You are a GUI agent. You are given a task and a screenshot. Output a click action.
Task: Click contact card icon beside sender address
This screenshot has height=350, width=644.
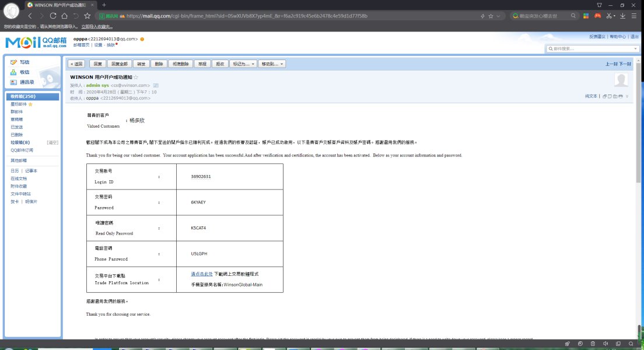pyautogui.click(x=156, y=85)
